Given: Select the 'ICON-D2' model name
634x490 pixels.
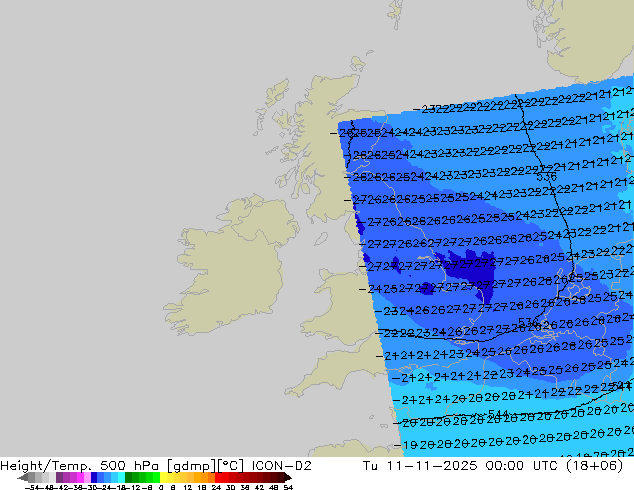Looking at the screenshot, I should pyautogui.click(x=281, y=466).
